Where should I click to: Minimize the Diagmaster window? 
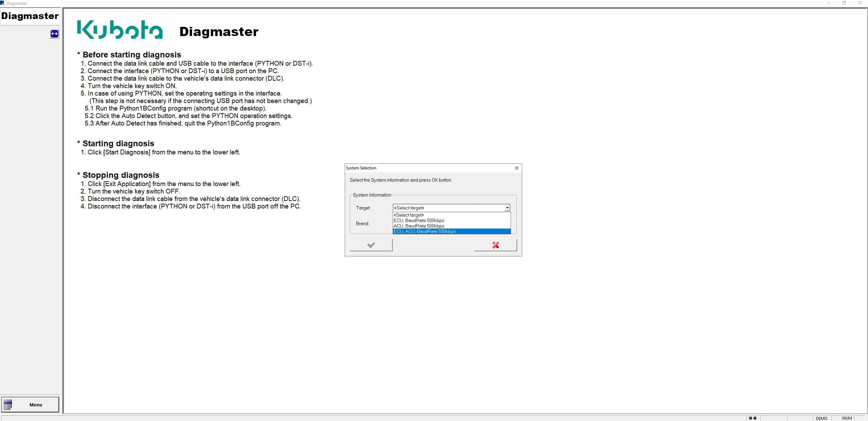pyautogui.click(x=829, y=3)
